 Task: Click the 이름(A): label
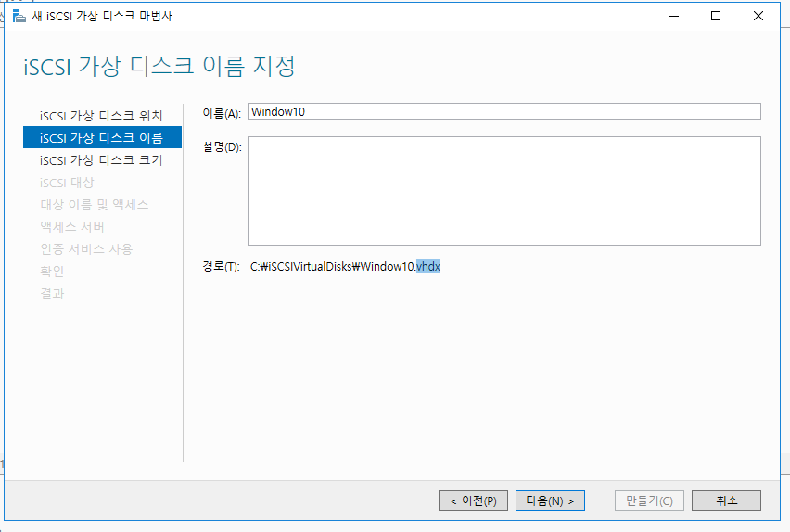point(222,113)
